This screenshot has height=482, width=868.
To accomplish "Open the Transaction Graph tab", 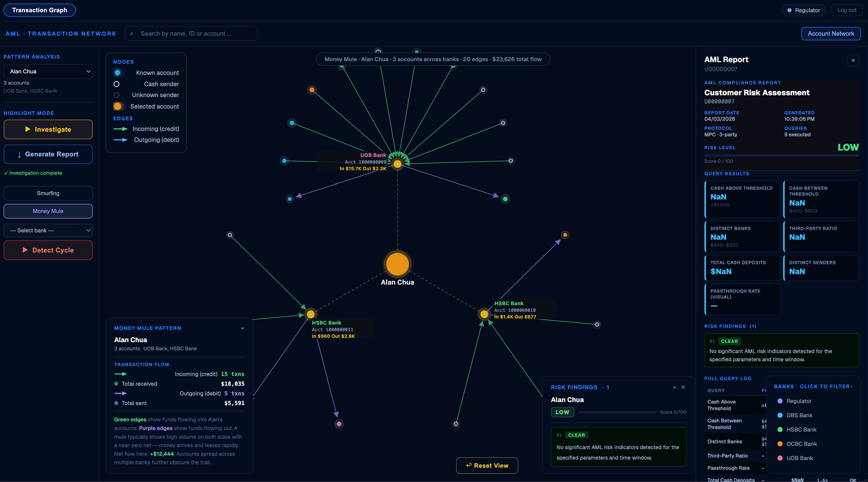I will [x=40, y=10].
